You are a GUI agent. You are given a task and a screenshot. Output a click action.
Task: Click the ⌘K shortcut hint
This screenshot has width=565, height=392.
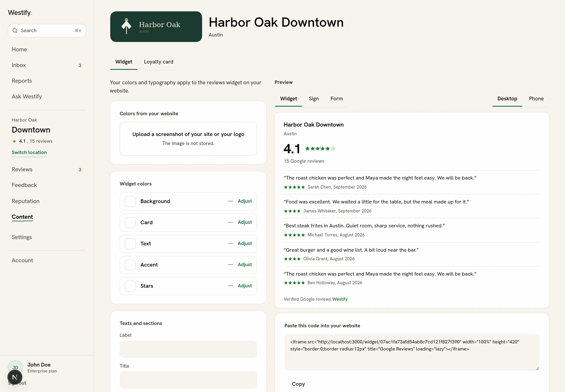click(78, 30)
